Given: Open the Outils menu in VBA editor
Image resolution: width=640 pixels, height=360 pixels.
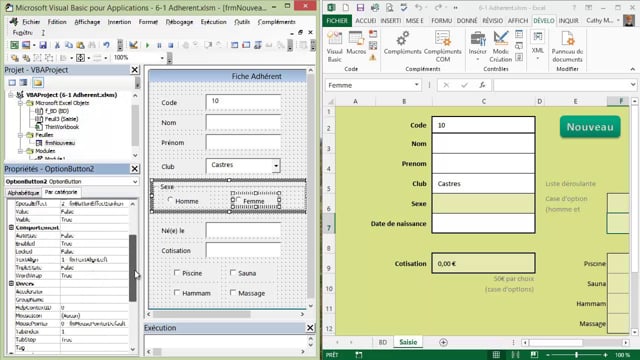Looking at the screenshot, I should pyautogui.click(x=242, y=22).
